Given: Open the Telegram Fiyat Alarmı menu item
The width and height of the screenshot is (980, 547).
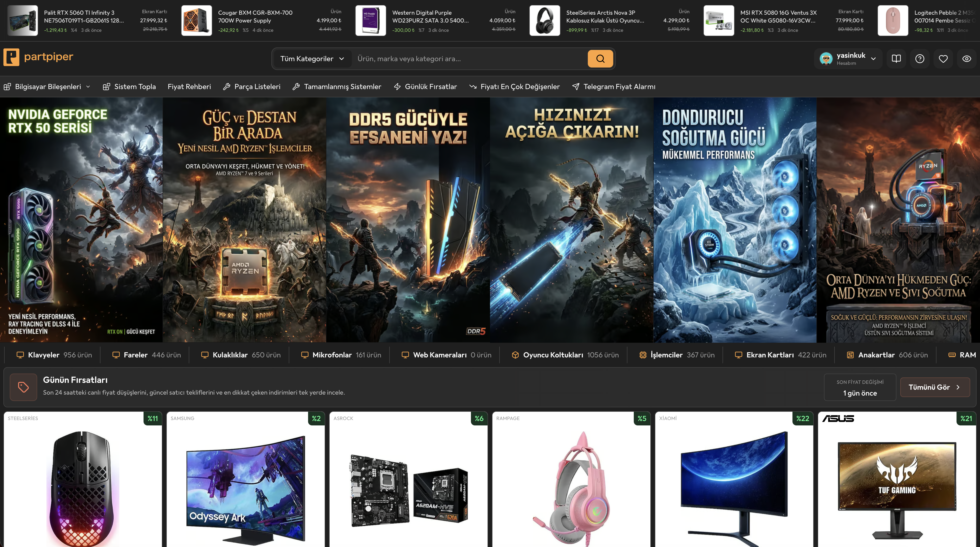Looking at the screenshot, I should pyautogui.click(x=614, y=87).
